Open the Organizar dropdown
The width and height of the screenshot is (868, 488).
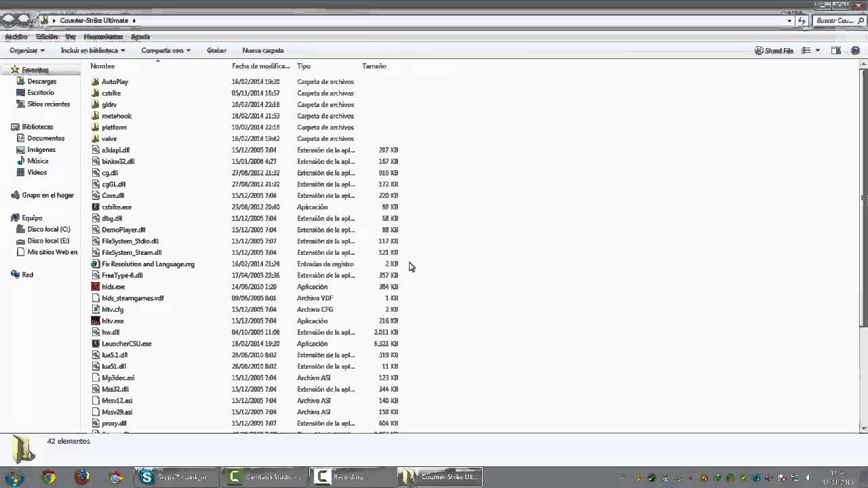[27, 51]
